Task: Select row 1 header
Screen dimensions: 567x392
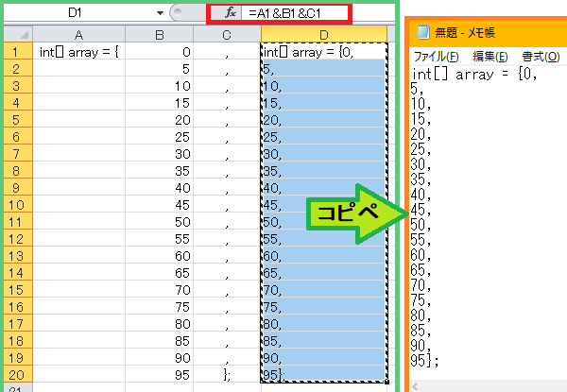Action: click(16, 52)
